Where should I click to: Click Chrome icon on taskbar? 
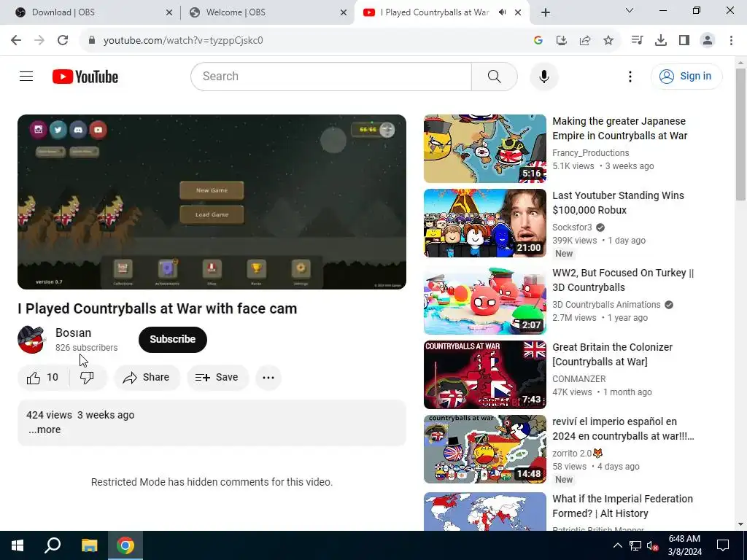(x=125, y=545)
